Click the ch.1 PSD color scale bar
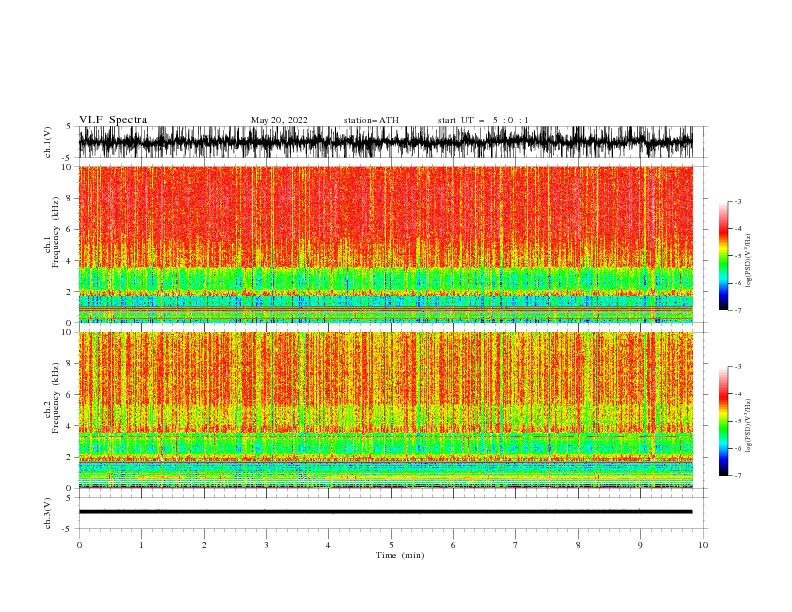The height and width of the screenshot is (612, 792). (723, 256)
